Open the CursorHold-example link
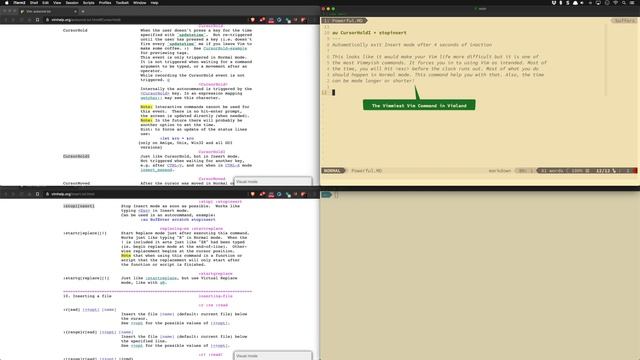Viewport: 640px width, 360px height. [x=225, y=48]
